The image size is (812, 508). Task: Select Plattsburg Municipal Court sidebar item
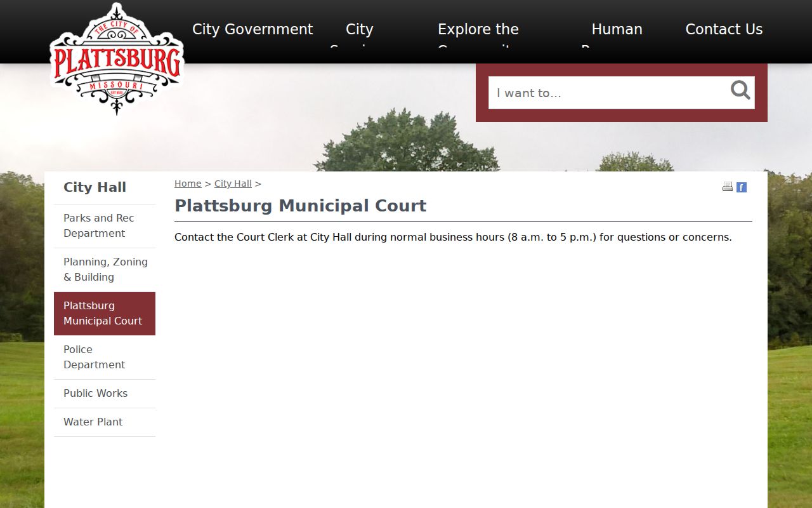click(105, 314)
